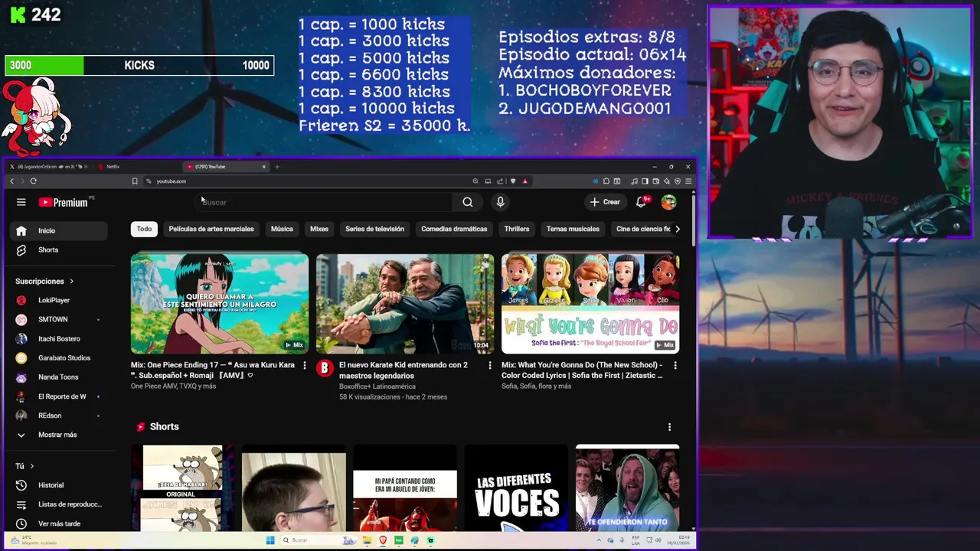Open Itachi Bostero subscription channel

(59, 338)
